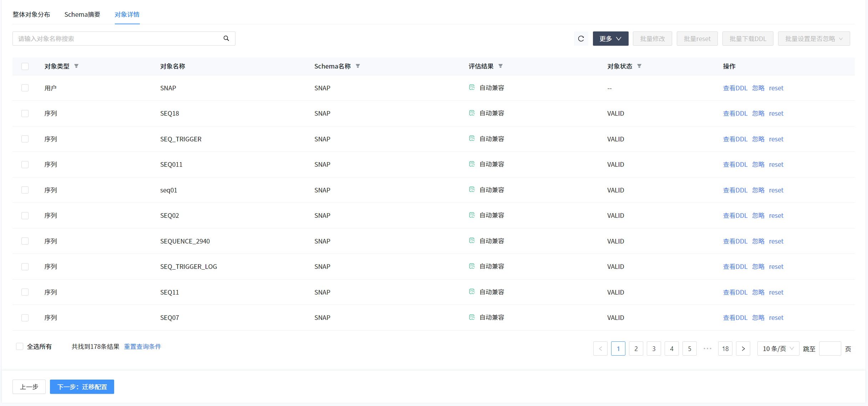
Task: Open the 对象类型 column filter icon
Action: [x=76, y=66]
